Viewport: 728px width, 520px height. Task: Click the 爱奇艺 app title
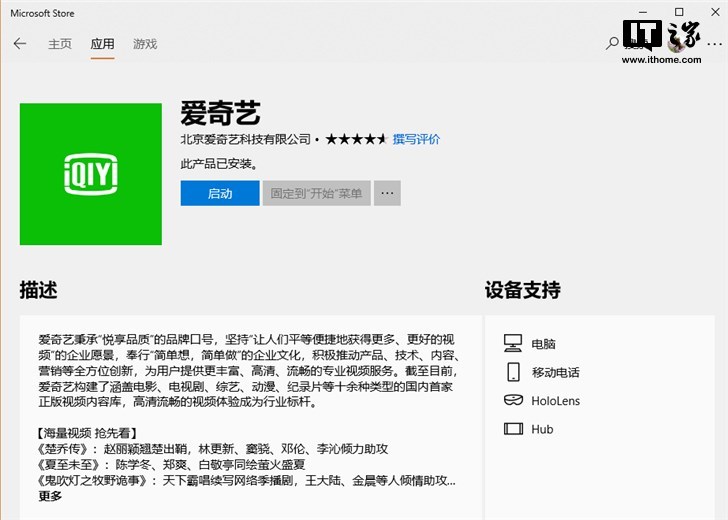(x=221, y=113)
